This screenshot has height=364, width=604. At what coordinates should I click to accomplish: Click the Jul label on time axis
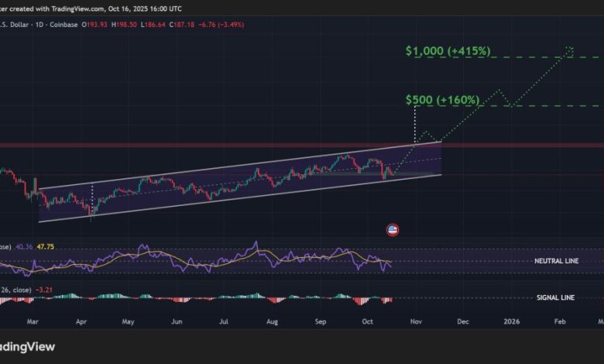pos(225,319)
